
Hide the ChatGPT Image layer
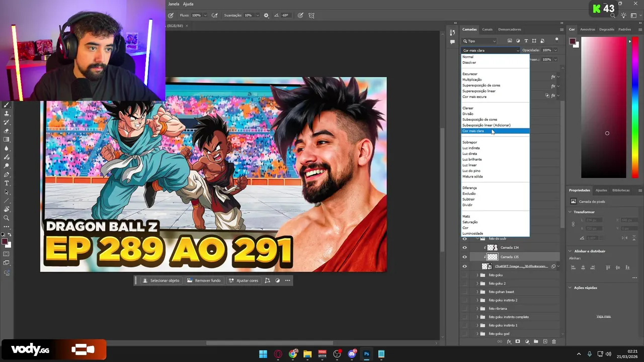(464, 266)
